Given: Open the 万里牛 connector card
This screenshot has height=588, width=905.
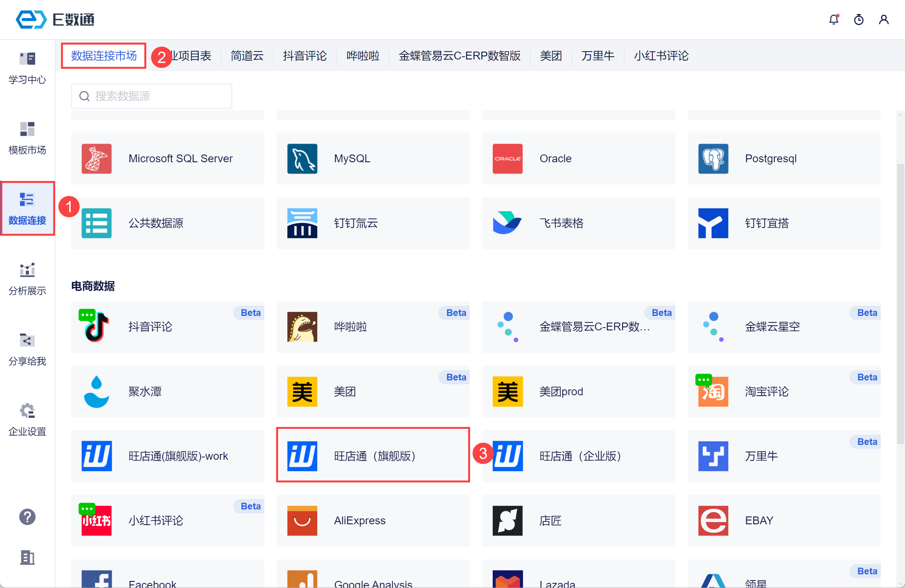Looking at the screenshot, I should click(x=784, y=456).
